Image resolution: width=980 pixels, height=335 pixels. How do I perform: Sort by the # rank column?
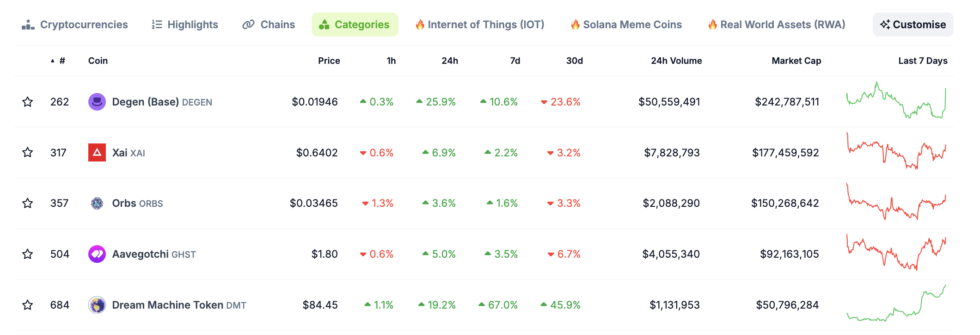(x=61, y=61)
